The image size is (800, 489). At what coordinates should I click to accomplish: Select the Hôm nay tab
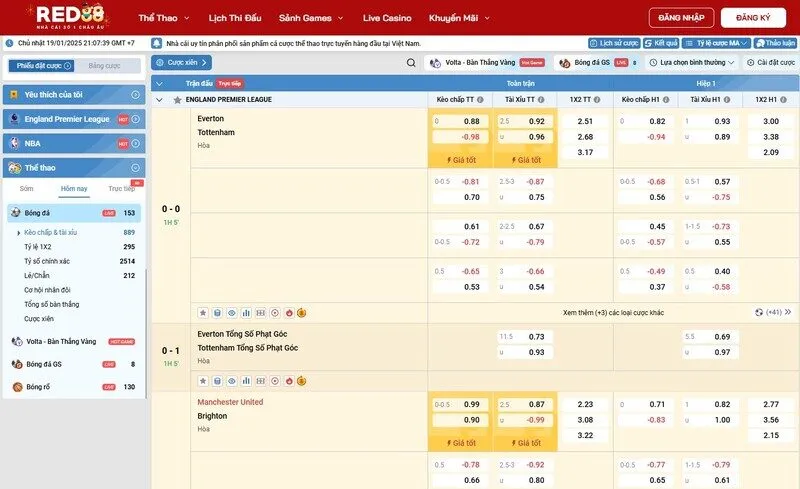[74, 188]
